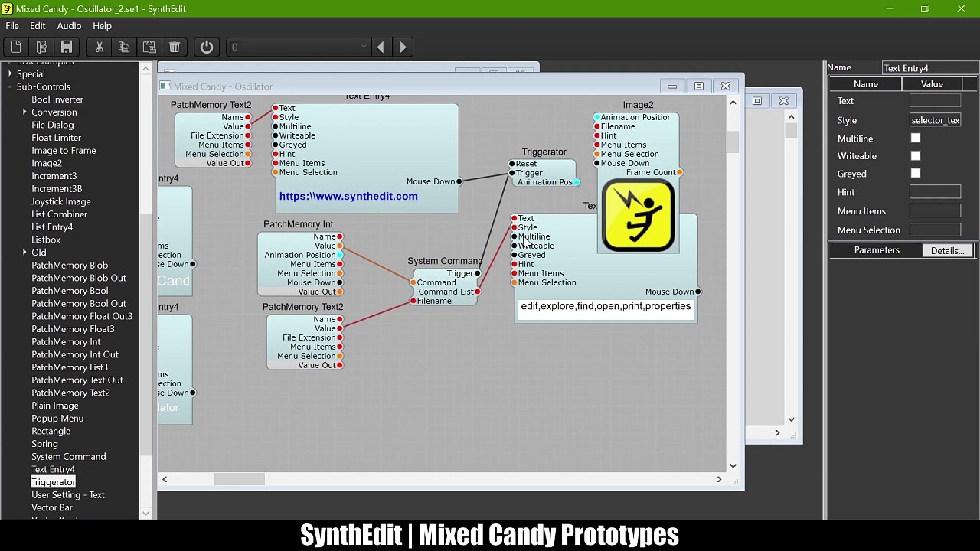Click the Style value input field

(x=935, y=120)
